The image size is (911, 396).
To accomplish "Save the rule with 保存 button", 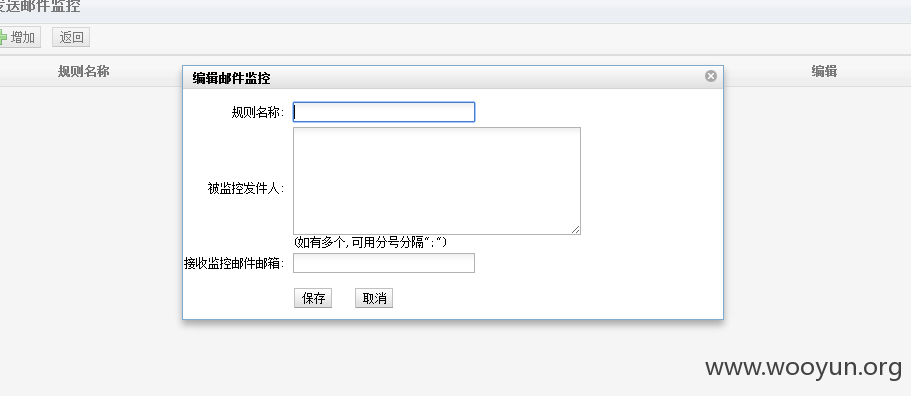I will coord(313,298).
